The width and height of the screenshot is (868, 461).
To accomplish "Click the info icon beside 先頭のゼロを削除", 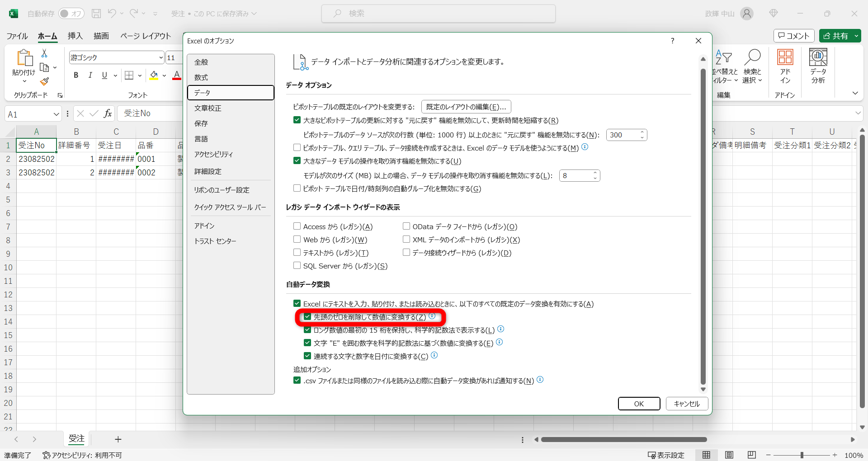I will point(432,316).
